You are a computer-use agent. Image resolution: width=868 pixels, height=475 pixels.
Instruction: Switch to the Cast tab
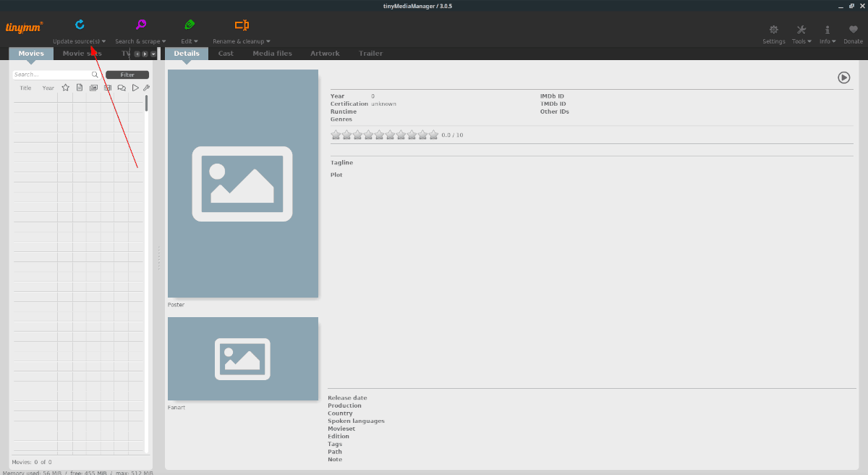[225, 53]
